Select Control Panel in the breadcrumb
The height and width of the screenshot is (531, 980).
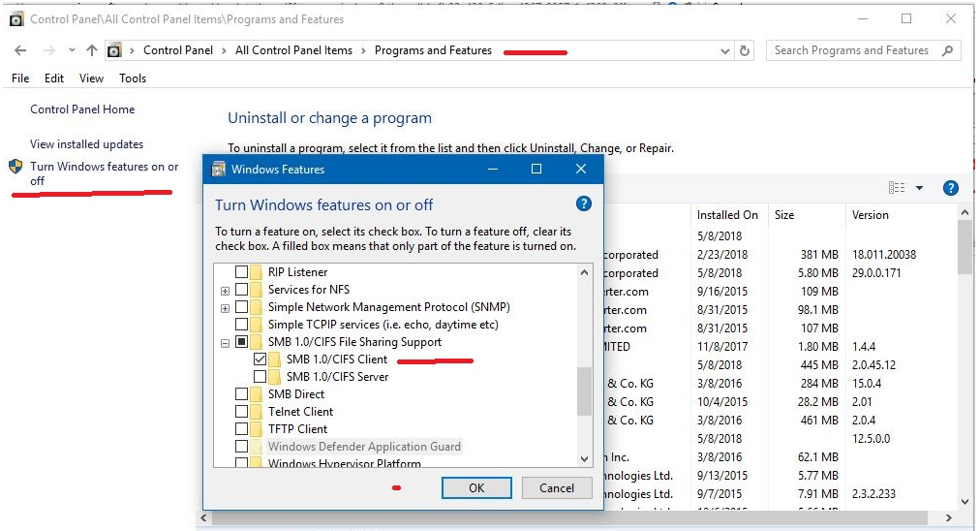178,50
